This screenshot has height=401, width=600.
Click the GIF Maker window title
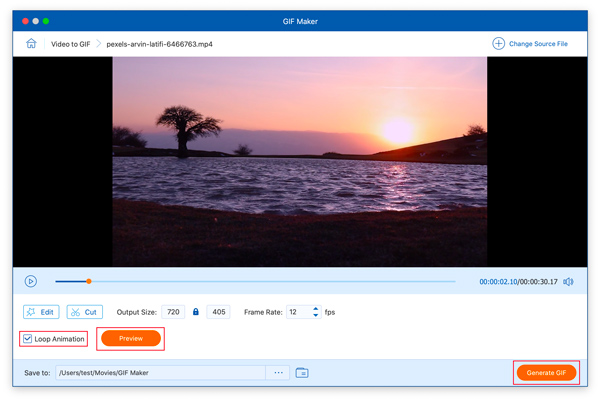tap(300, 21)
